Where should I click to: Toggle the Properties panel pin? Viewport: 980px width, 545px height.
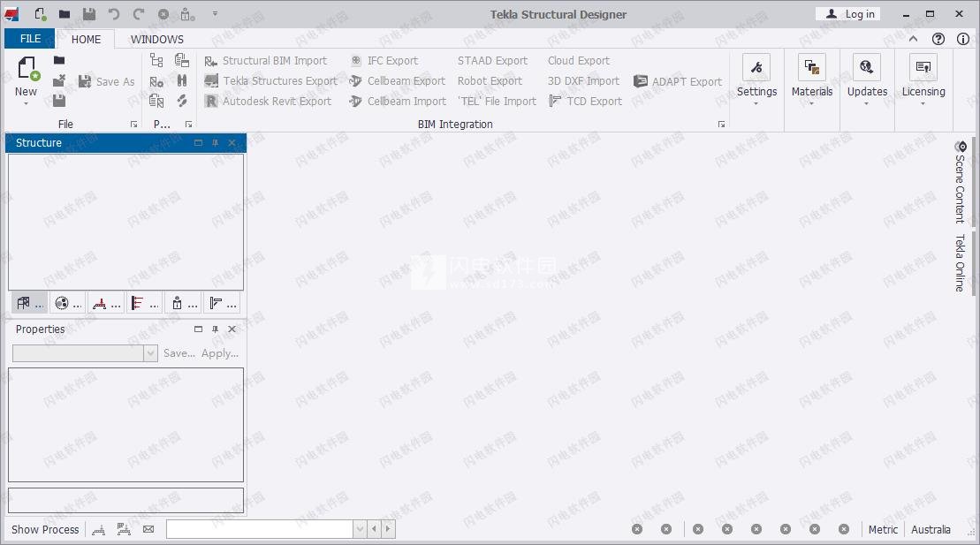pos(215,329)
